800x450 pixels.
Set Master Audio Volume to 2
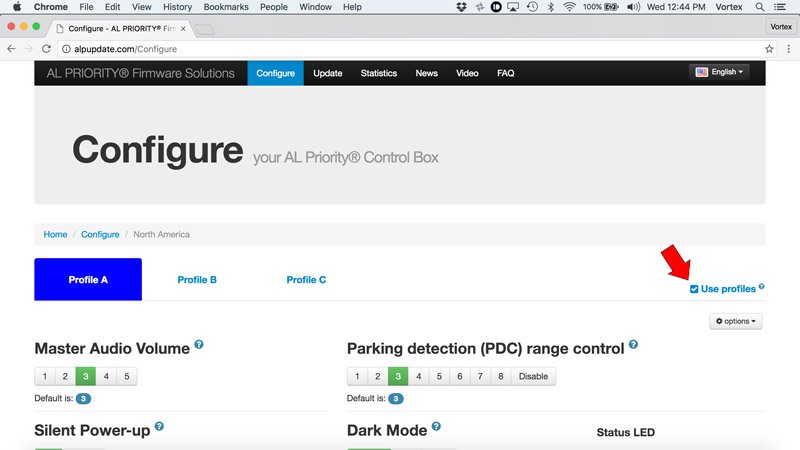tap(65, 376)
